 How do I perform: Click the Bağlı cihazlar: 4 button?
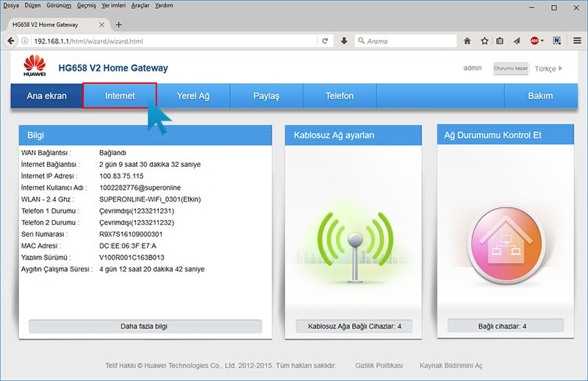pos(506,326)
